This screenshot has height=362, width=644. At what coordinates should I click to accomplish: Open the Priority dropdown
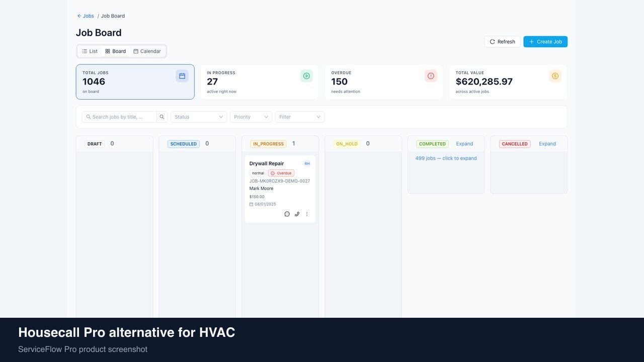(x=251, y=117)
